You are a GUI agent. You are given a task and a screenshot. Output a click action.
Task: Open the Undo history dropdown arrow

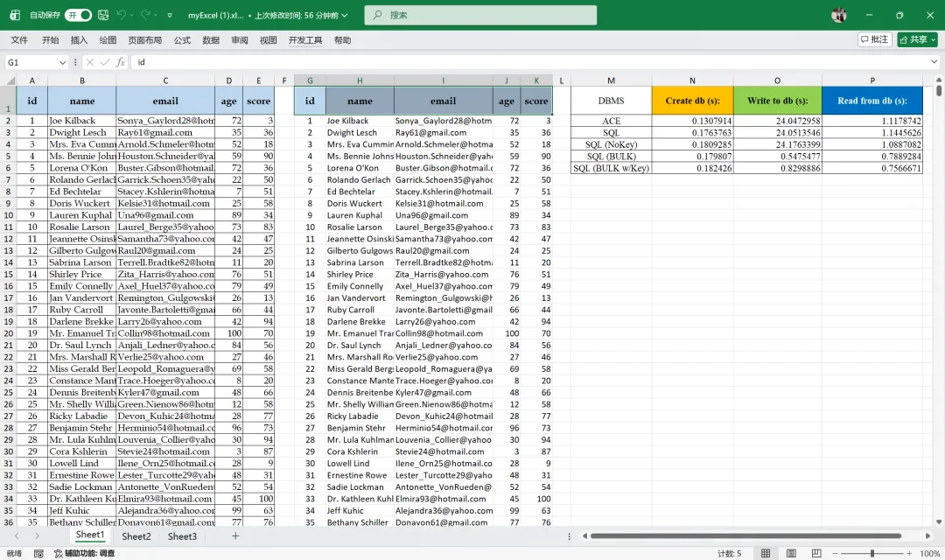point(131,15)
